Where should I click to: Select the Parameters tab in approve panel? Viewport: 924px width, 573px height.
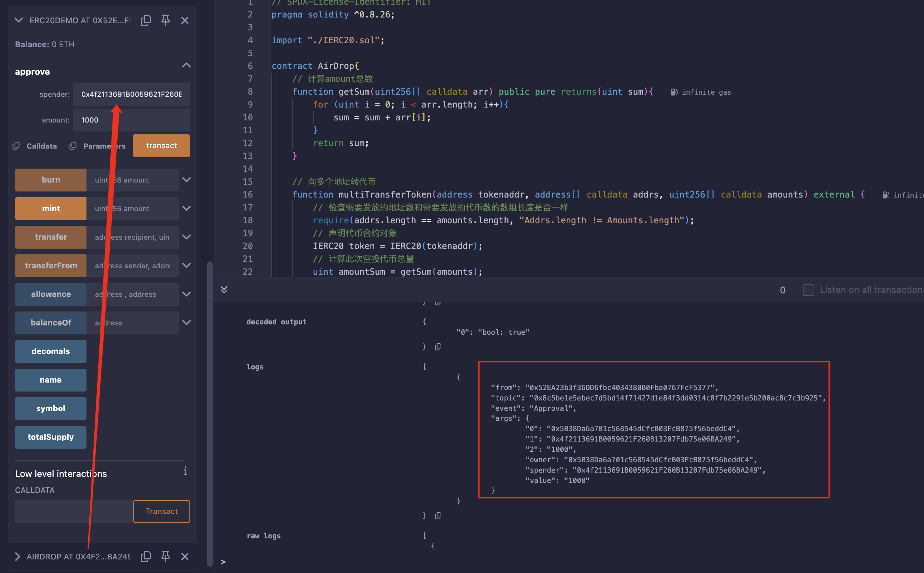102,145
